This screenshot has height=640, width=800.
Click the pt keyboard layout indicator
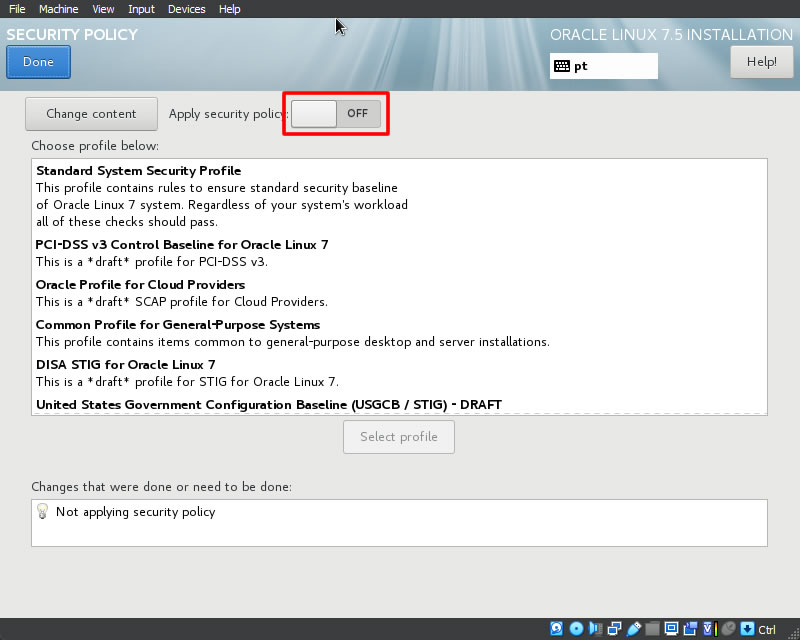604,66
